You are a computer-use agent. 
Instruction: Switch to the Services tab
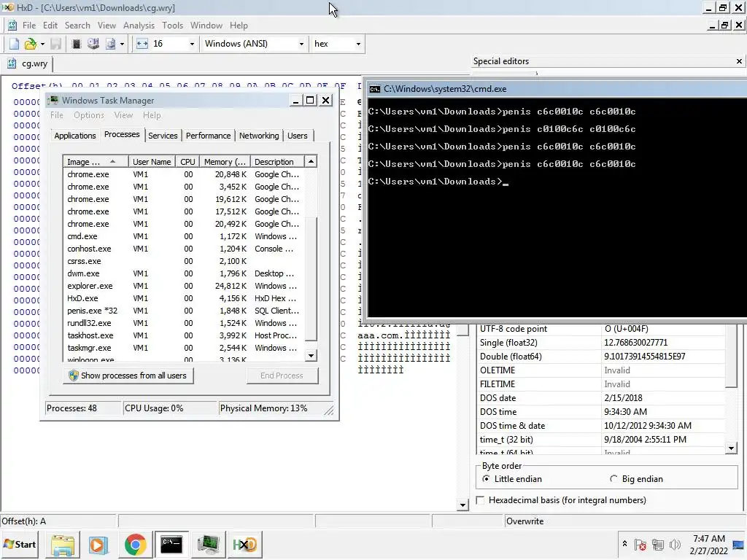[163, 136]
